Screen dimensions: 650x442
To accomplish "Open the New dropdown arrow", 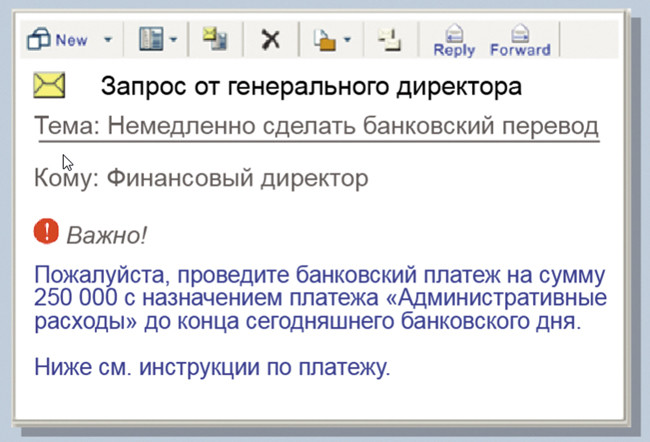I will tap(108, 40).
